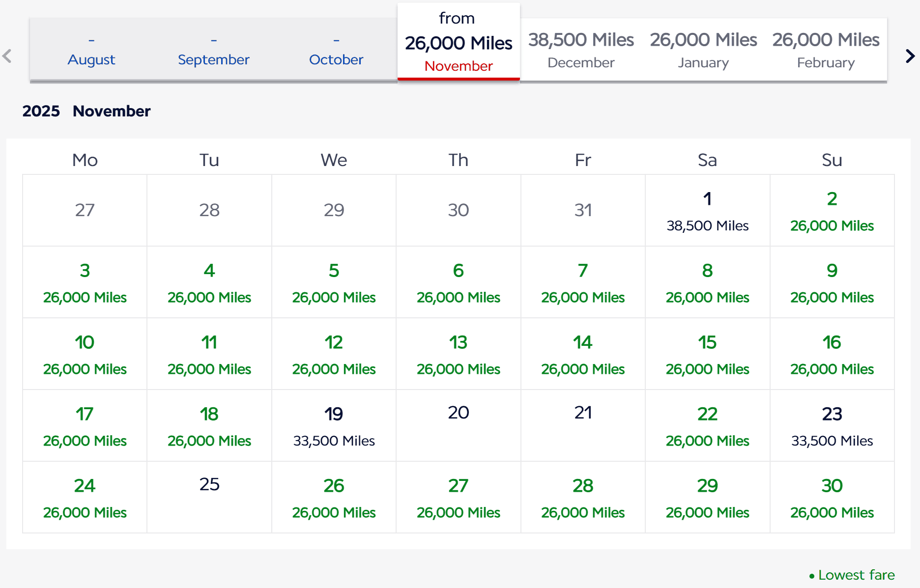This screenshot has width=920, height=588.
Task: Click the Lowest fare legend text
Action: (x=857, y=575)
